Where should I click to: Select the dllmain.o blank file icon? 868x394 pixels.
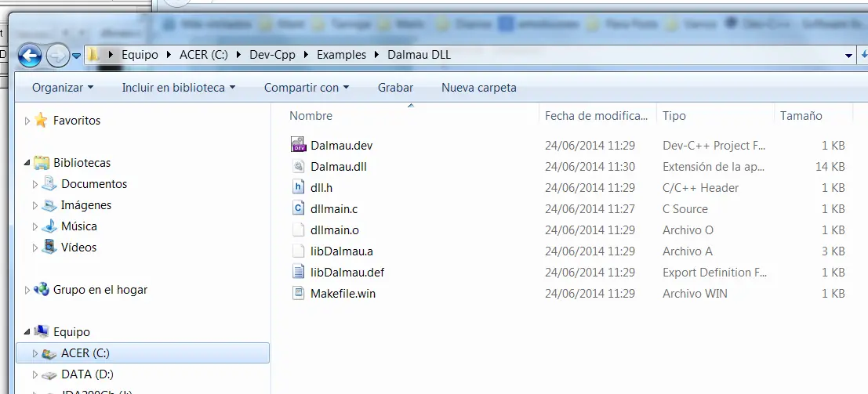point(299,230)
